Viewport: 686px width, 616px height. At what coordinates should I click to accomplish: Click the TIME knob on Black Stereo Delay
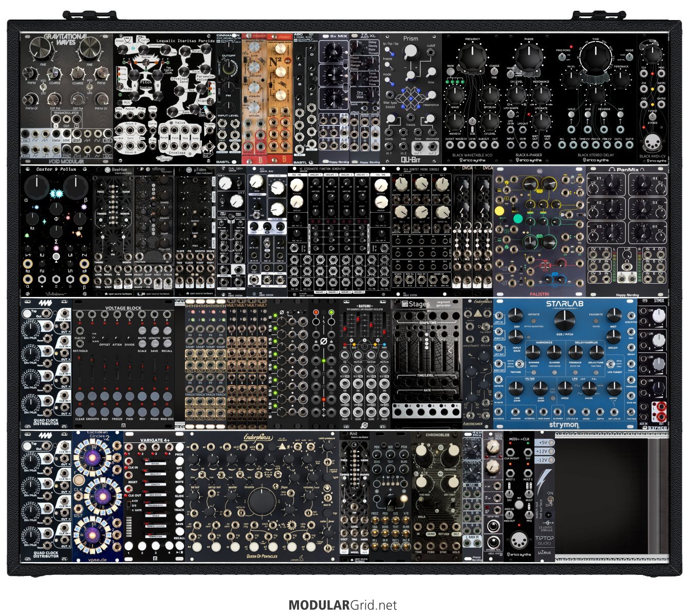(x=596, y=58)
